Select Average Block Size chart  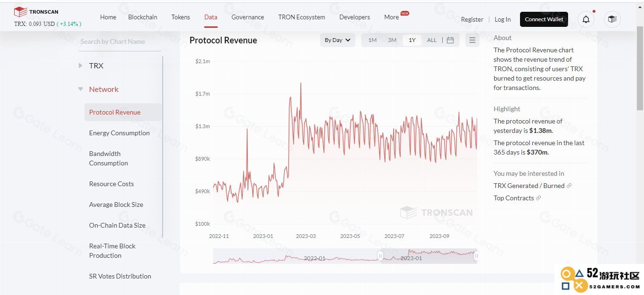click(x=116, y=205)
